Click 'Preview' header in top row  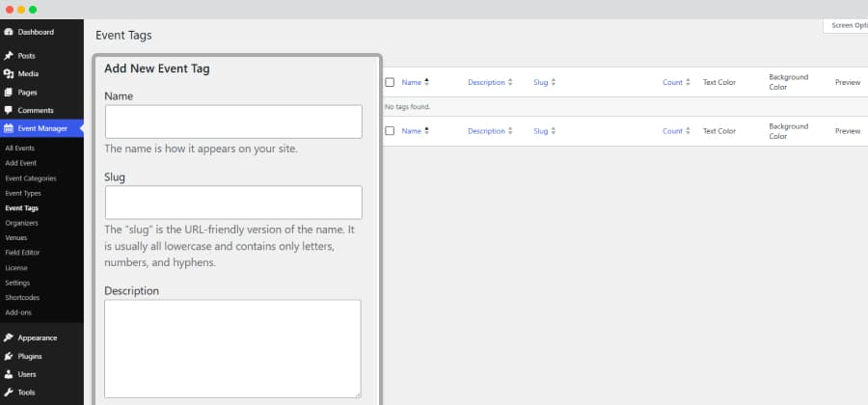click(x=848, y=82)
